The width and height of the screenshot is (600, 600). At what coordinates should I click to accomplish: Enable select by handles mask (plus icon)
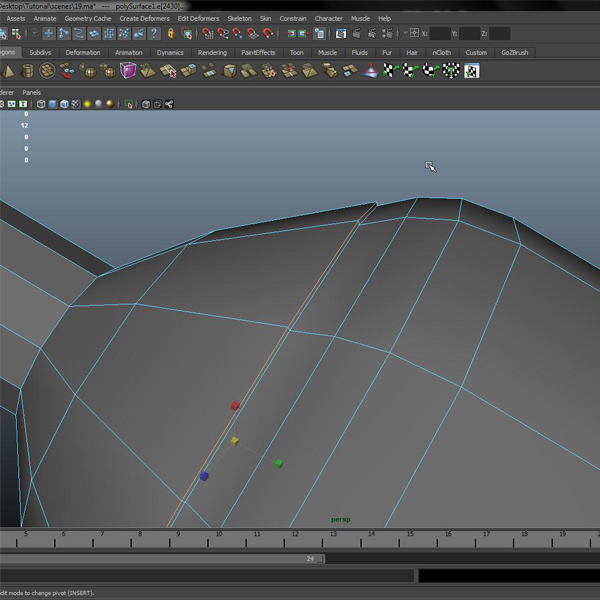pos(49,34)
